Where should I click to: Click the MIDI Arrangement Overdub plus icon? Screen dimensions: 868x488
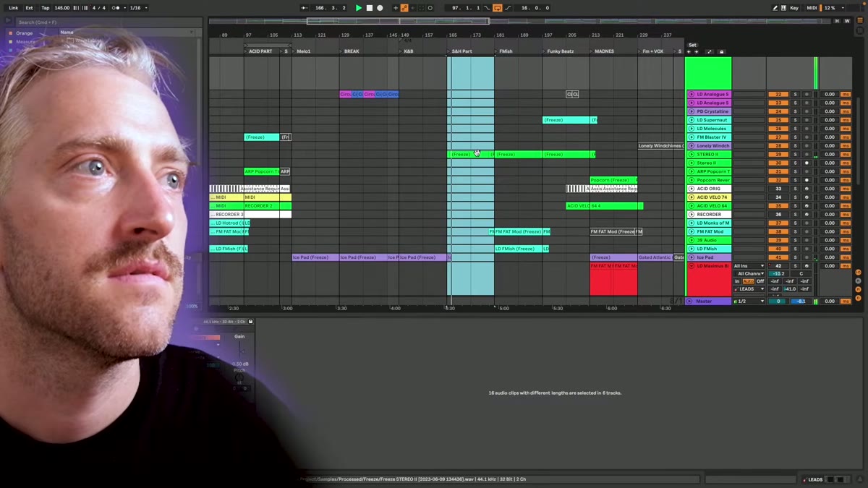pos(396,8)
